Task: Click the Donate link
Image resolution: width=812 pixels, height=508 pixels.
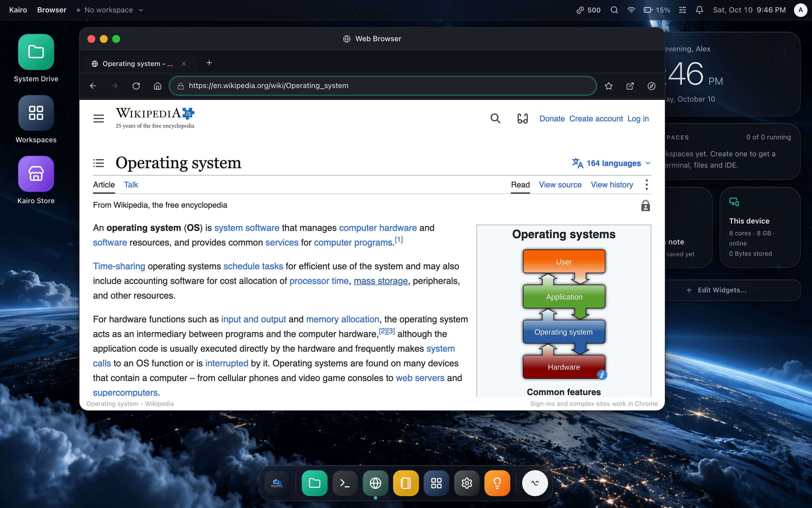Action: pyautogui.click(x=552, y=119)
